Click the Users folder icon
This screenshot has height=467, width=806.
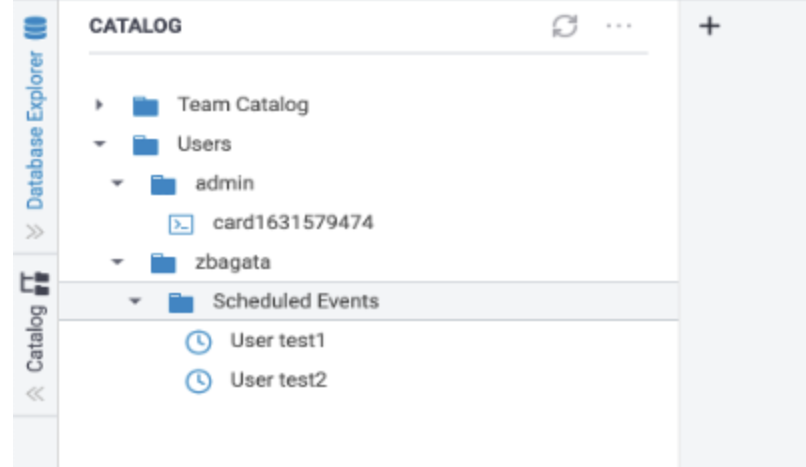[x=145, y=145]
